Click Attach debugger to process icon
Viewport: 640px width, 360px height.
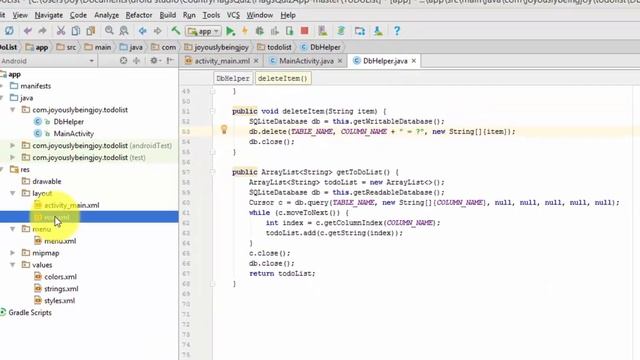tap(289, 31)
